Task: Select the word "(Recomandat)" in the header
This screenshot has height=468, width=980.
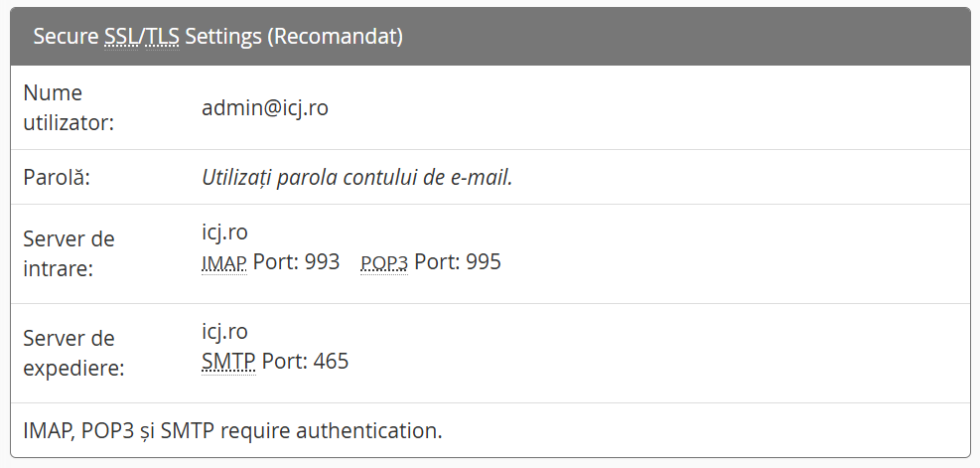Action: click(x=335, y=37)
